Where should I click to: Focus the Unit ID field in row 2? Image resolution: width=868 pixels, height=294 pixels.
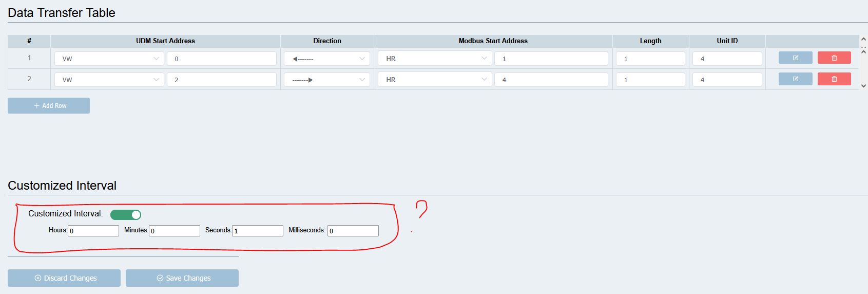[727, 80]
